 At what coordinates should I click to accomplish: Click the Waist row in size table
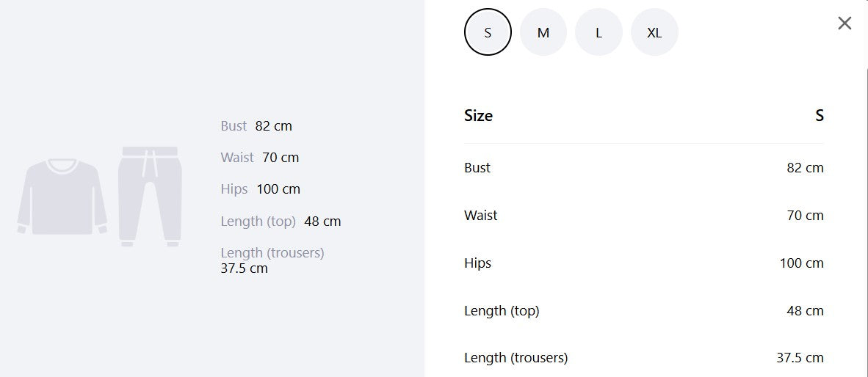644,215
